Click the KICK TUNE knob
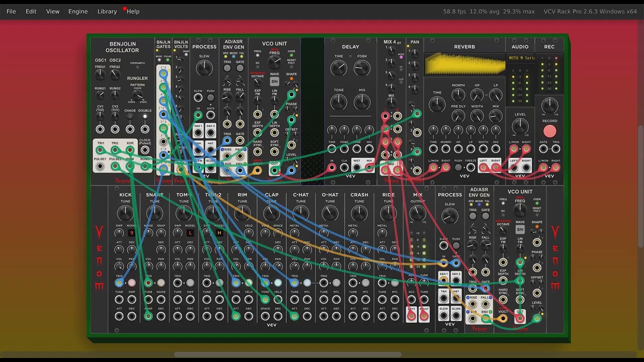Viewport: 644px width, 362px height. point(125,214)
